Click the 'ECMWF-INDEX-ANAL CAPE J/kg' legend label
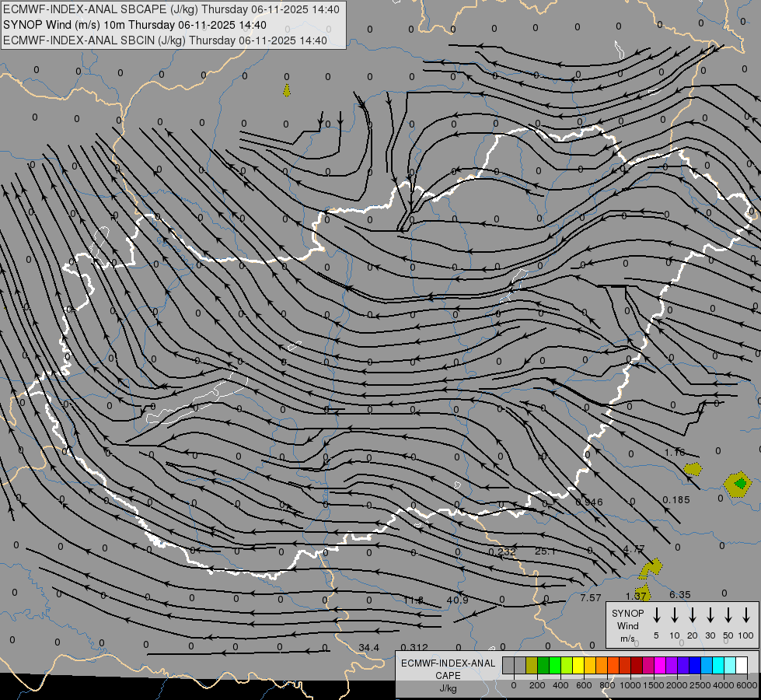Viewport: 761px width, 700px height. point(448,675)
